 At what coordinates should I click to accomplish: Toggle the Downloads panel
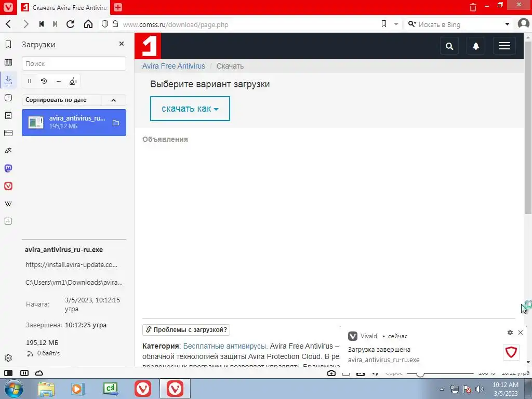[x=8, y=80]
